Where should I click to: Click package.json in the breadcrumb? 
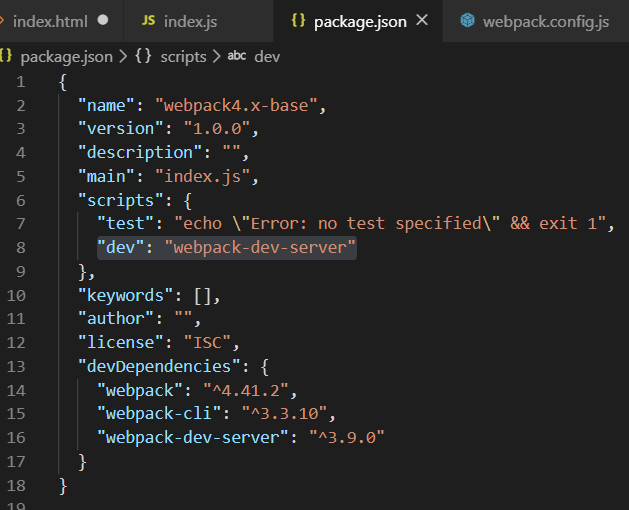pos(67,57)
